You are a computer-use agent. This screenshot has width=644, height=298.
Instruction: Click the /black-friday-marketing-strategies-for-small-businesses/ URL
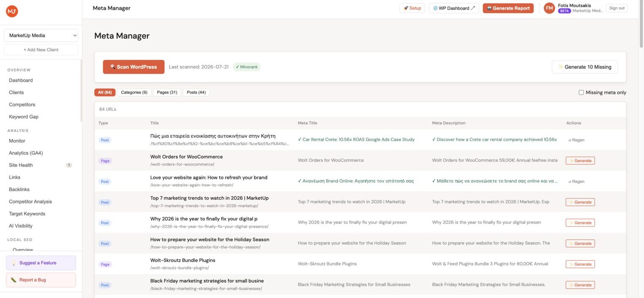point(206,289)
